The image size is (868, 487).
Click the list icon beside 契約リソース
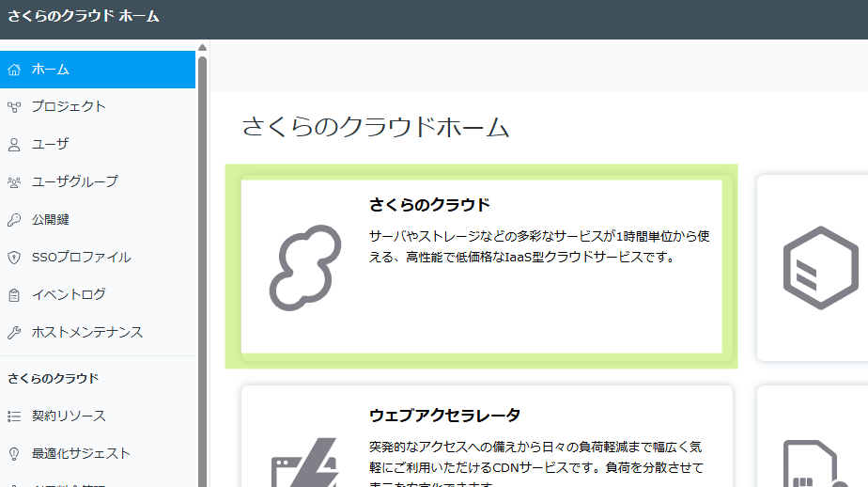tap(14, 416)
